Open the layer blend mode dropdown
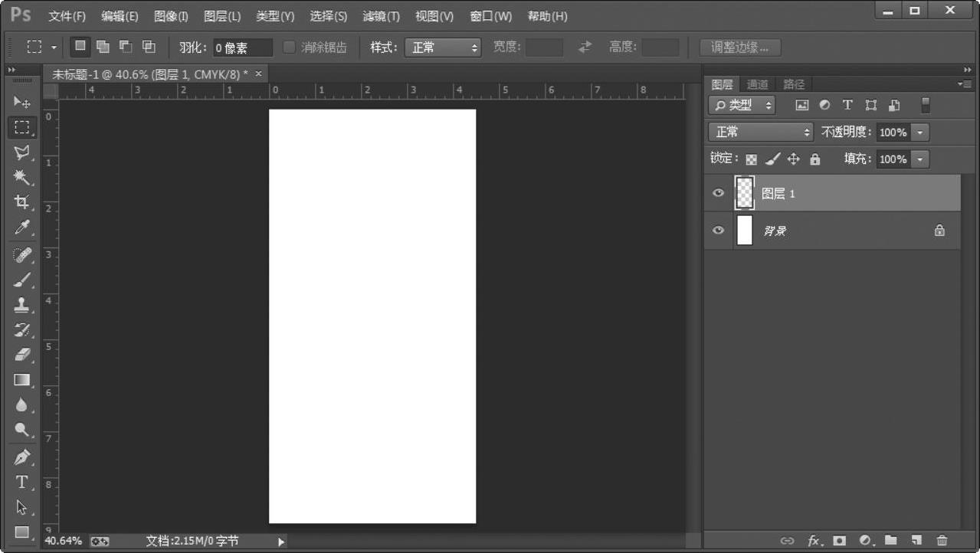Viewport: 980px width, 553px height. pyautogui.click(x=761, y=133)
